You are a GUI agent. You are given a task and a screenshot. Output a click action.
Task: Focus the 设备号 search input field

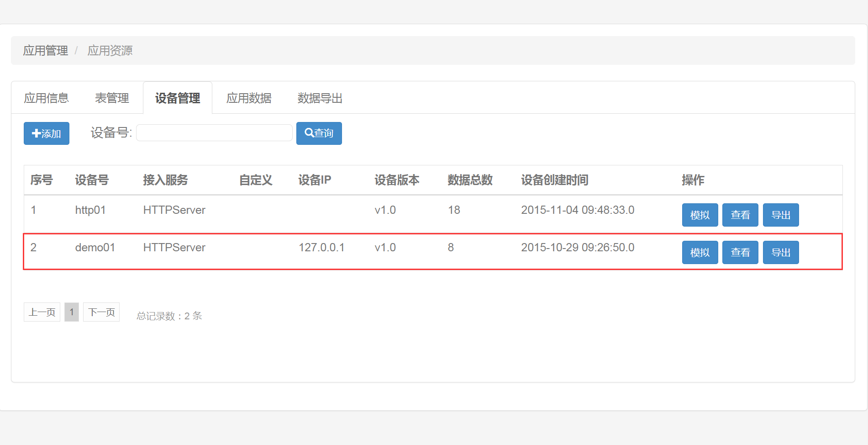tap(214, 133)
